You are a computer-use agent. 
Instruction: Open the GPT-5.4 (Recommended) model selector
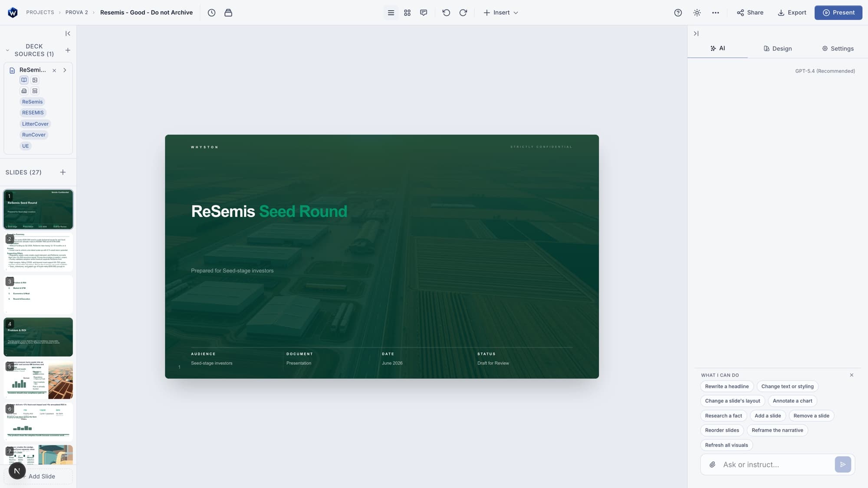[x=825, y=71]
